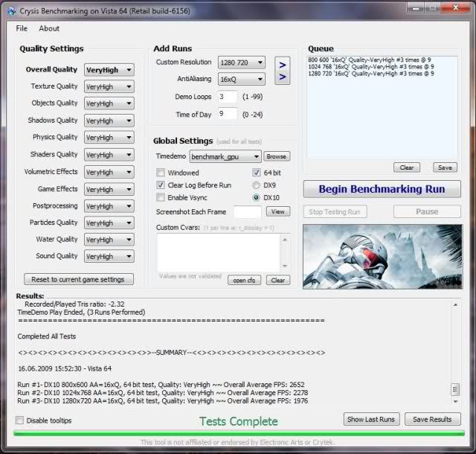
Task: Toggle the Windowed checkbox
Action: pyautogui.click(x=161, y=173)
